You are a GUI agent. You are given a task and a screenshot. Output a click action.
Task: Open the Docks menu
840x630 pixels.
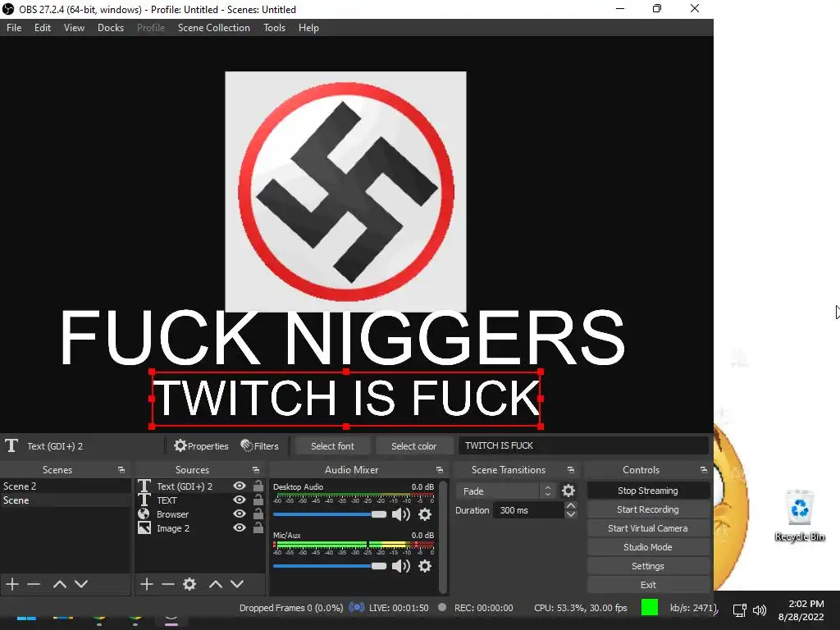[x=111, y=28]
